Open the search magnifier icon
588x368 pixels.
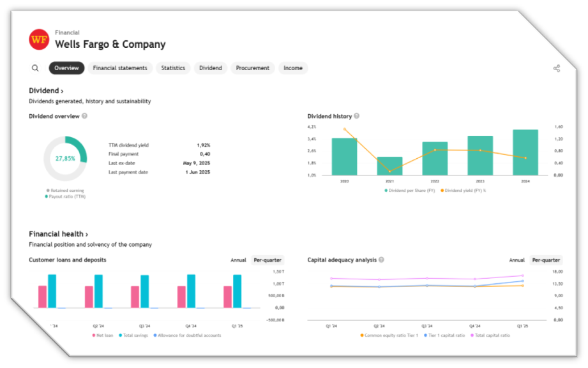(35, 68)
